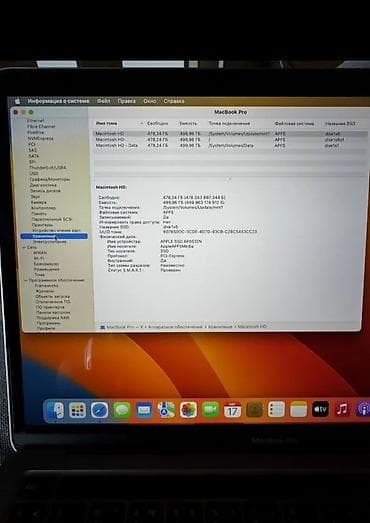The height and width of the screenshot is (523, 370).
Task: Select SATA in the sidebar
Action: pos(34,156)
